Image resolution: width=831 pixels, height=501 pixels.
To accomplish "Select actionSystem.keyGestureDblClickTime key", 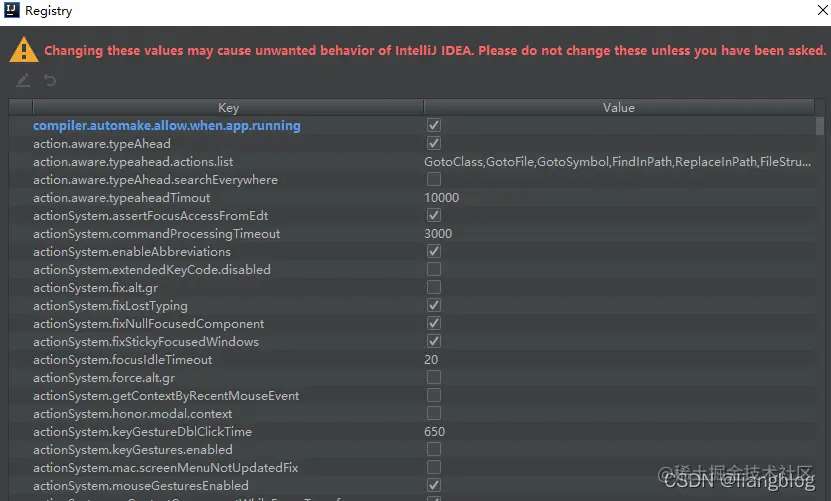I will 142,432.
